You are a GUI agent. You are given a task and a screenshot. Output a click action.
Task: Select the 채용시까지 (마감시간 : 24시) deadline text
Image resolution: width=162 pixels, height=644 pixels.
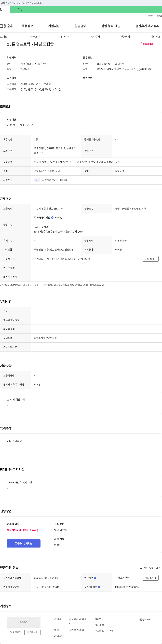(x=22, y=530)
